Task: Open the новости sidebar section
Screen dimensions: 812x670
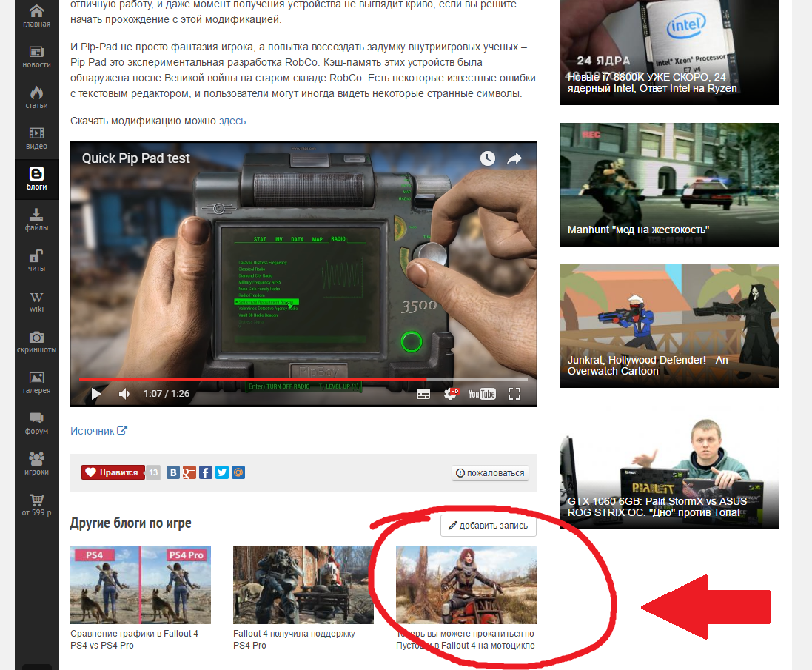Action: coord(37,57)
